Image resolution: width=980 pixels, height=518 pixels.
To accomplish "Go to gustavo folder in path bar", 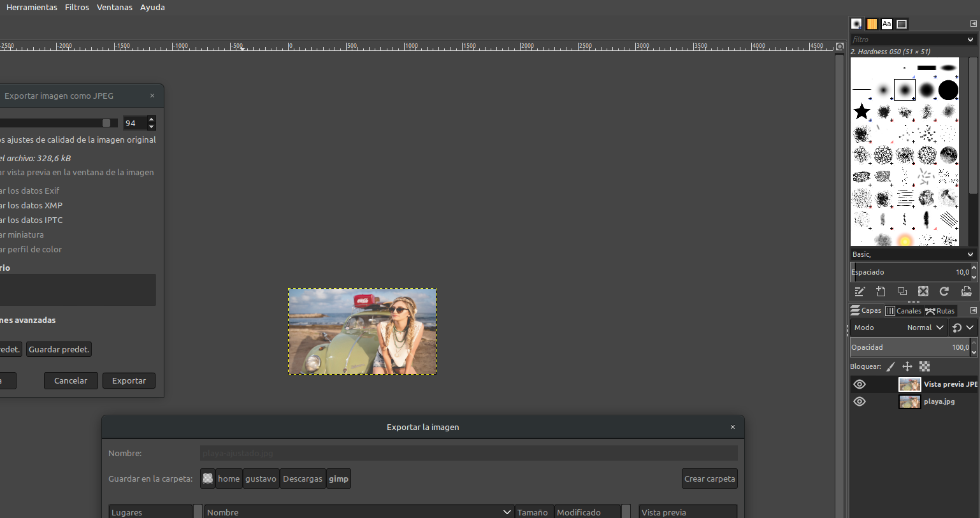I will [261, 478].
